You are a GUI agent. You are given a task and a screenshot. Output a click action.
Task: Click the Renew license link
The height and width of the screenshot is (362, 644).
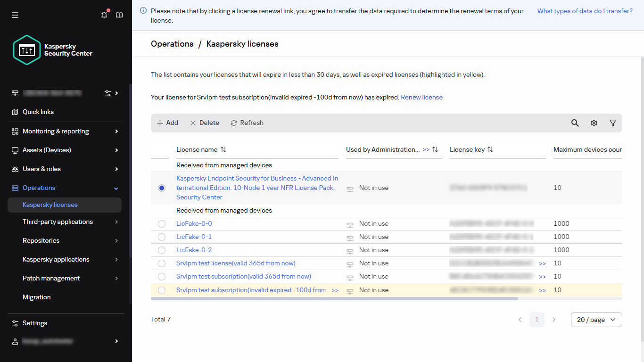click(421, 98)
